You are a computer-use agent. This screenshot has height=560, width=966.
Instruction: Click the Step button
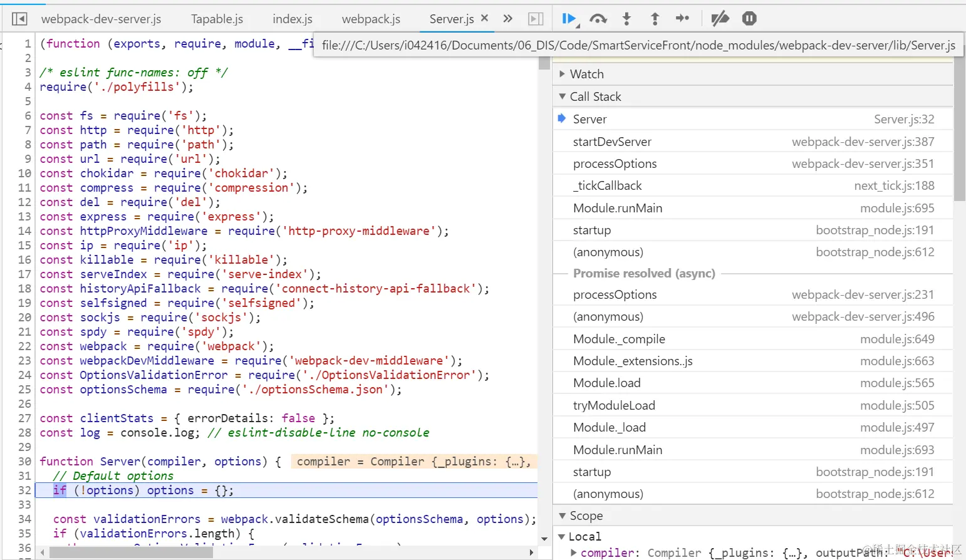[682, 19]
